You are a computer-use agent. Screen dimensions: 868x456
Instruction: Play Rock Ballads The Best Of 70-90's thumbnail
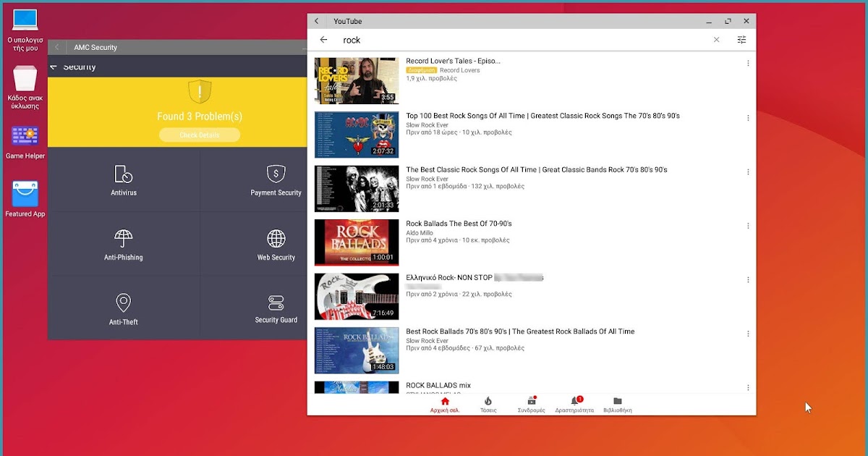357,242
